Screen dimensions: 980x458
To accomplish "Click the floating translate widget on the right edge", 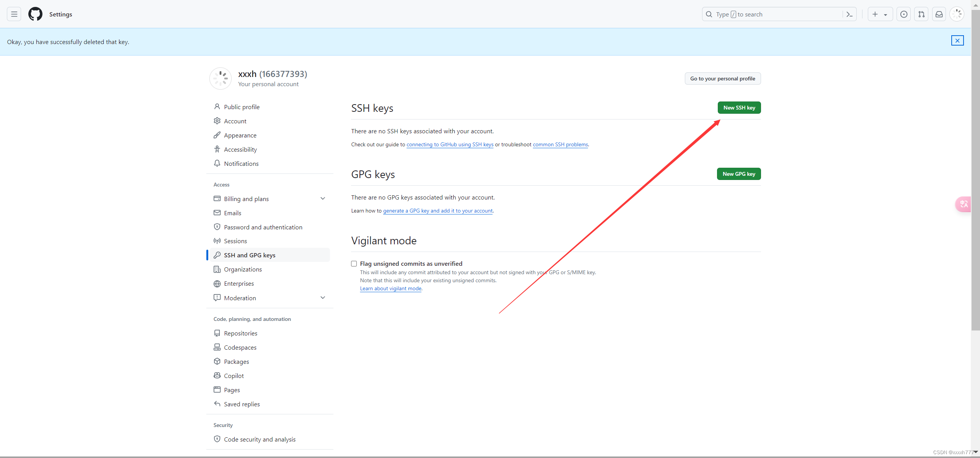I will [964, 204].
